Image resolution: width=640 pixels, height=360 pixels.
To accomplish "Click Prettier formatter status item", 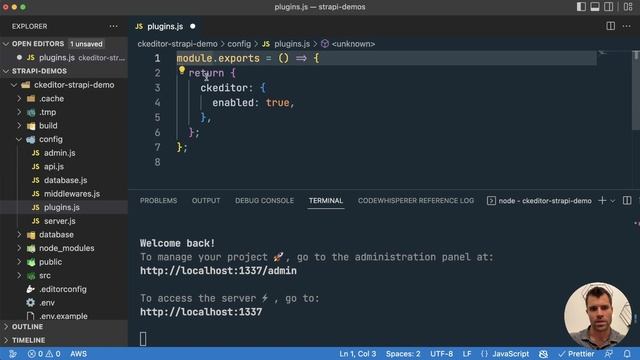I will click(x=576, y=354).
